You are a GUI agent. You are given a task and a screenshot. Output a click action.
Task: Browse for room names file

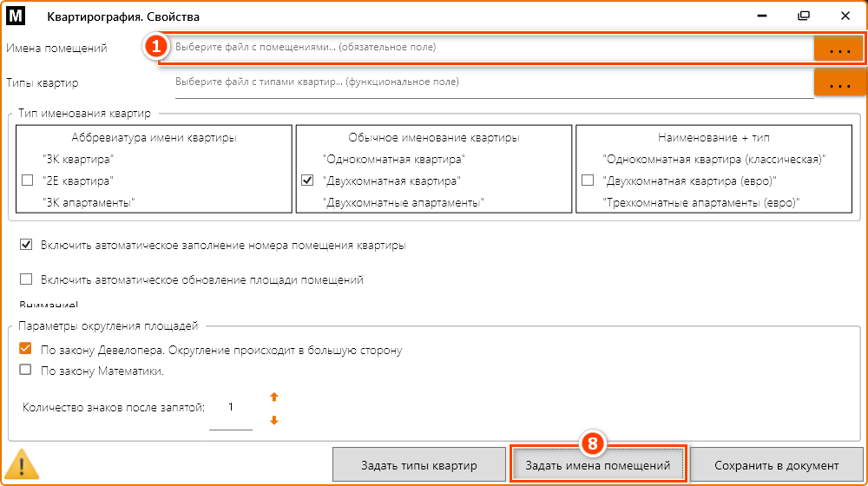838,49
